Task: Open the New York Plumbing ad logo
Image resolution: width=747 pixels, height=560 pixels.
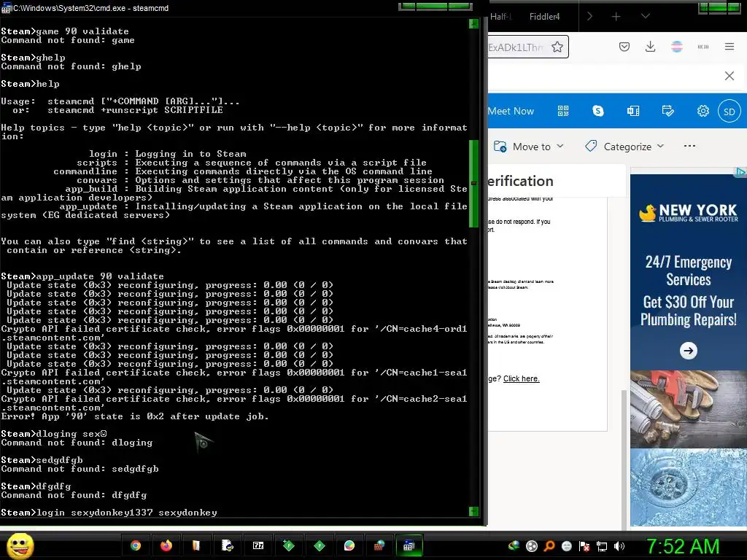Action: point(688,213)
